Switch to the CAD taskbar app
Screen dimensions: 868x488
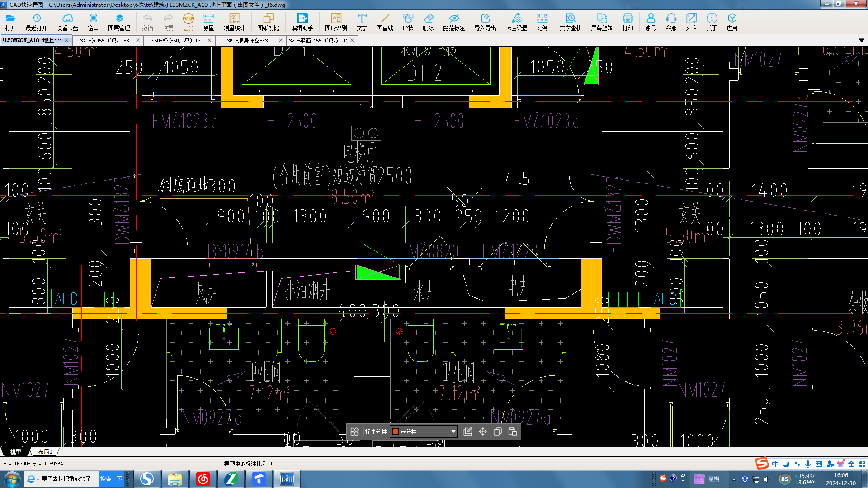point(287,479)
